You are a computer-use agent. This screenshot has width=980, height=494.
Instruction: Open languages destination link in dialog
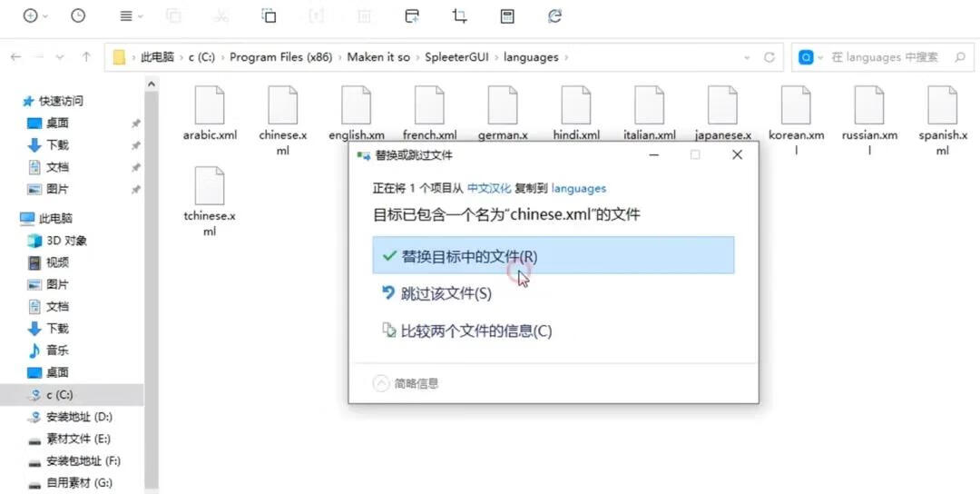[579, 188]
